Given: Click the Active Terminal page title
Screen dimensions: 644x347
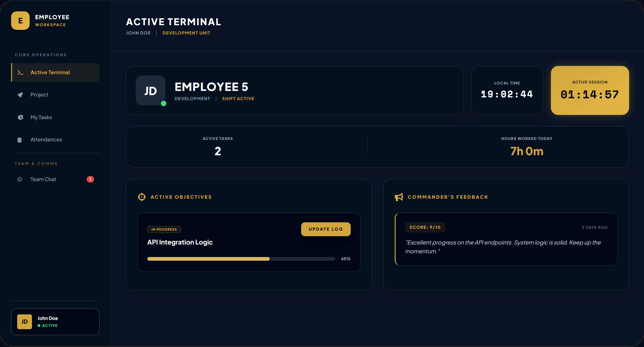Looking at the screenshot, I should click(x=174, y=22).
